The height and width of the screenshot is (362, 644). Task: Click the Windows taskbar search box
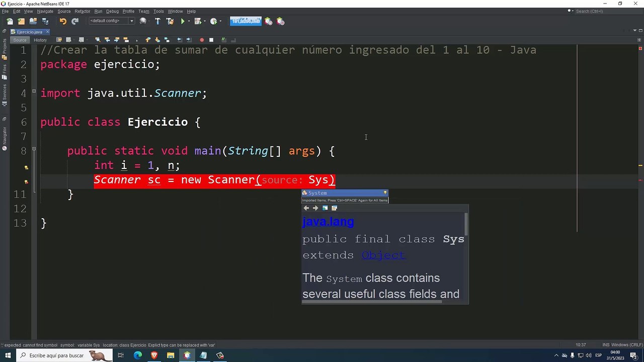(63, 355)
